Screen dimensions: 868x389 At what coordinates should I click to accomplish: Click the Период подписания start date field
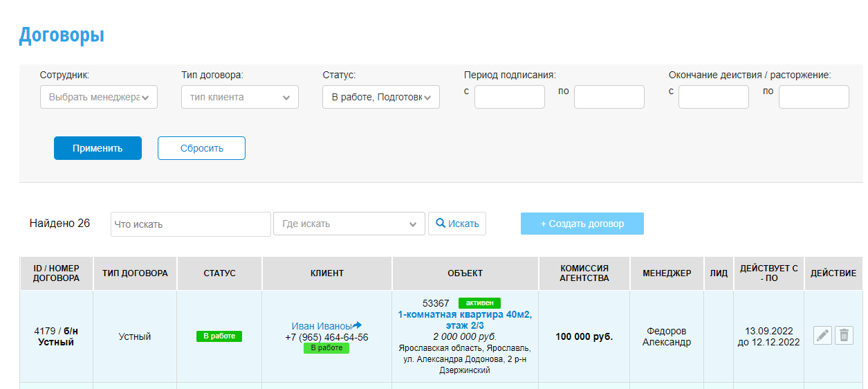pos(510,97)
